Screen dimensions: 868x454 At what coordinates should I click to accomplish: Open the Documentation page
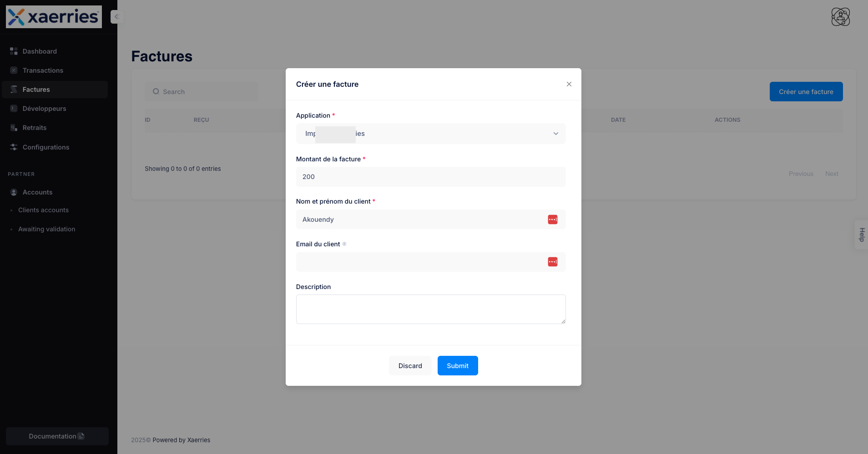coord(56,436)
